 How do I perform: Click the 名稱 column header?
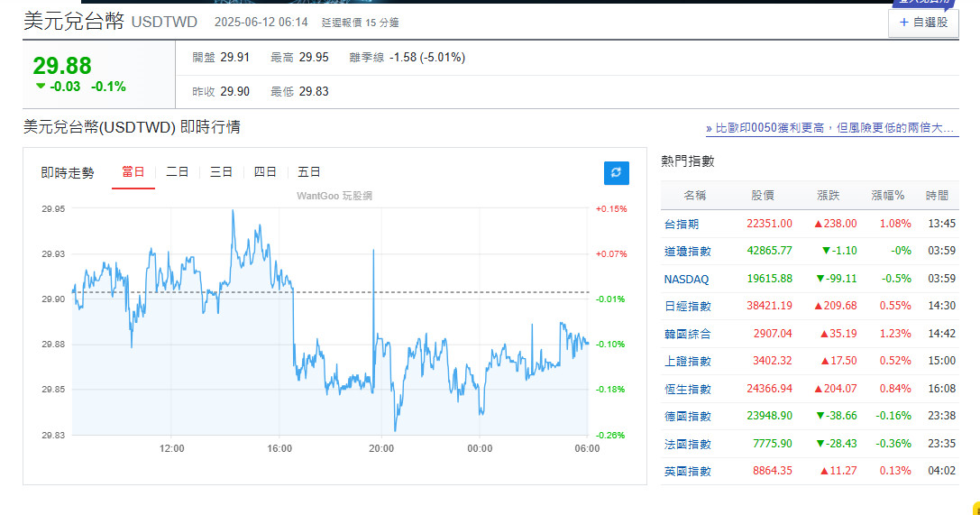click(x=695, y=195)
